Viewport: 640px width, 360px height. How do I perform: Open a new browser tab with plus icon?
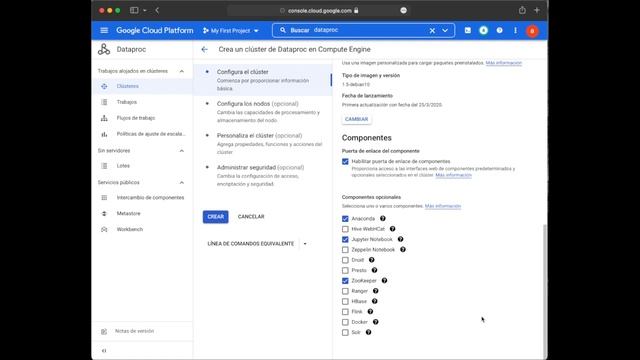[x=537, y=10]
